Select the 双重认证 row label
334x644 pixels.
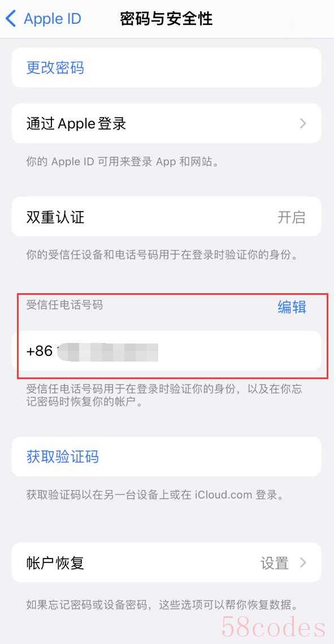coord(55,217)
